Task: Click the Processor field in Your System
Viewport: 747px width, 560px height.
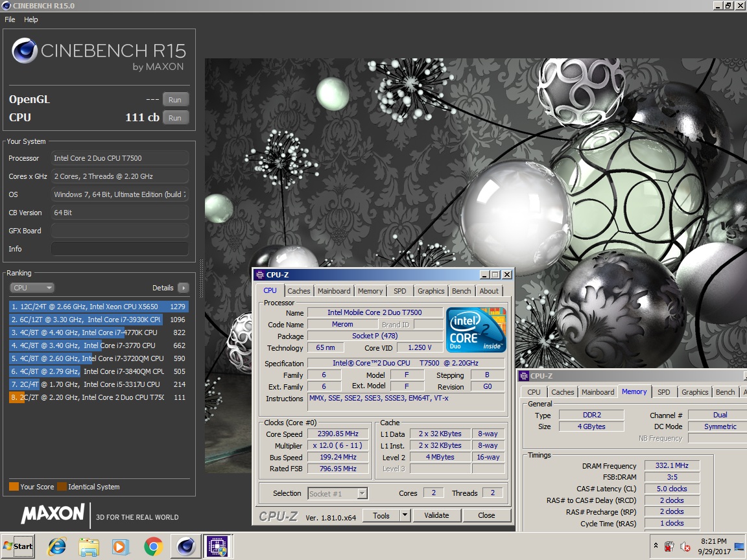Action: (119, 158)
